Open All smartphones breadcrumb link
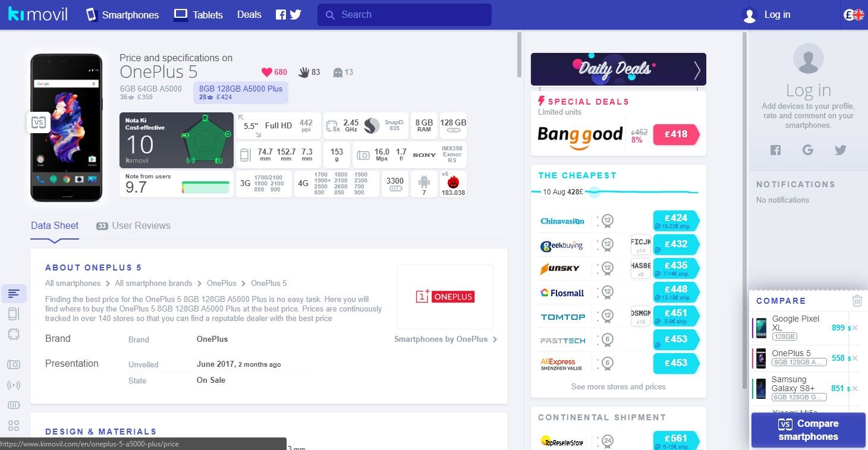Viewport: 868px width, 450px height. coord(73,284)
